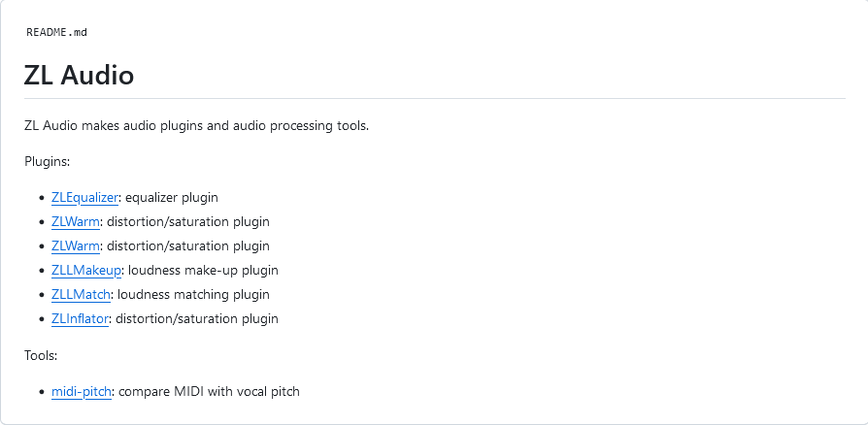Click the equalizer plugin description text
868x425 pixels.
[x=172, y=198]
